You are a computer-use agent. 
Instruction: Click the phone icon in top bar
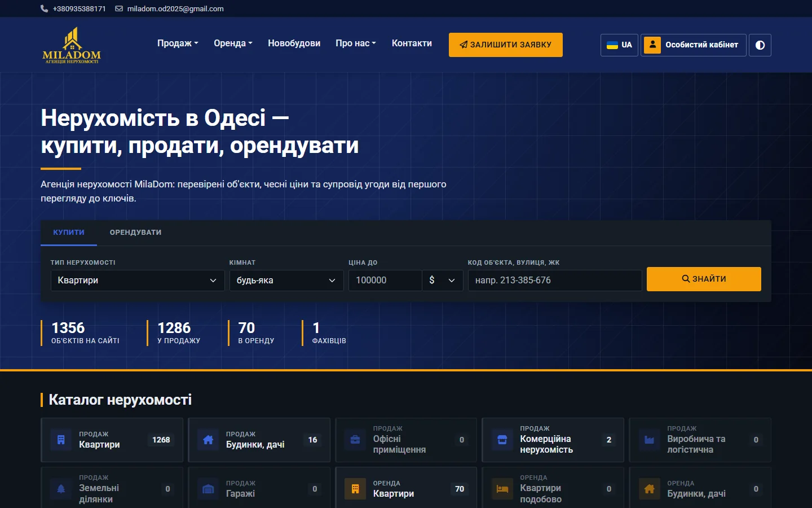click(x=45, y=9)
